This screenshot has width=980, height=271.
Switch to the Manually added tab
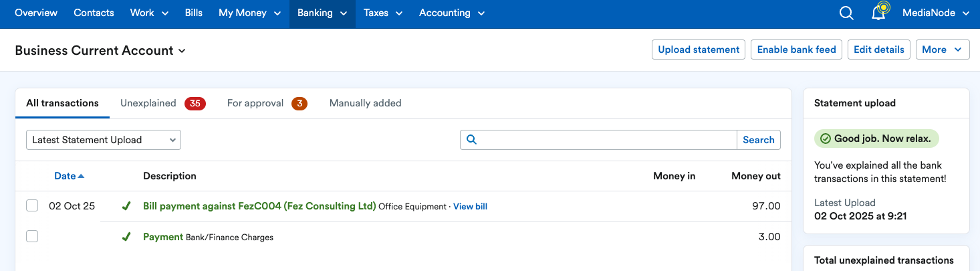(366, 103)
